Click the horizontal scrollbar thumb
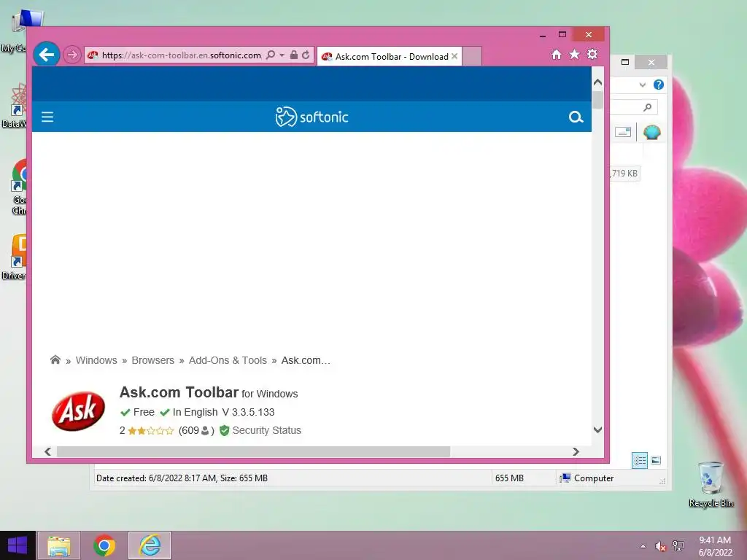The width and height of the screenshot is (747, 560). pyautogui.click(x=253, y=451)
